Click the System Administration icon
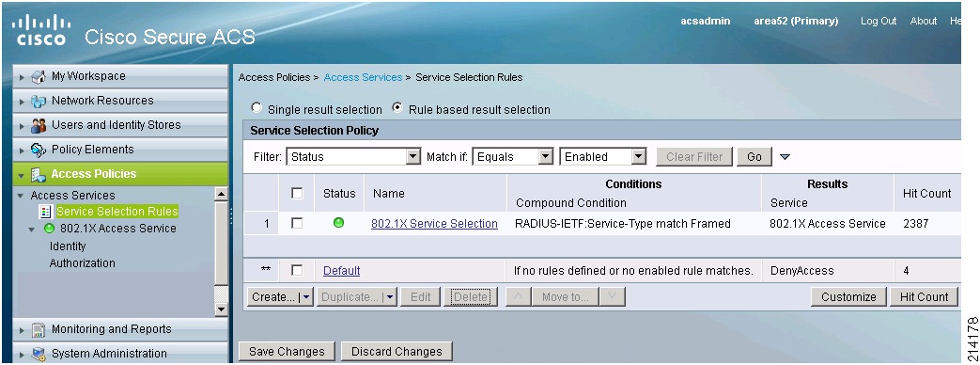 point(39,354)
